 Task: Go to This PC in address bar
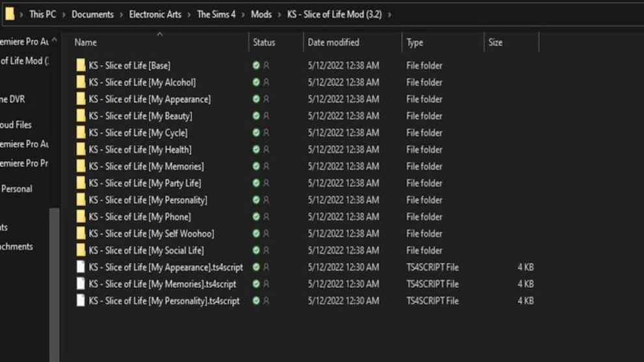(43, 14)
